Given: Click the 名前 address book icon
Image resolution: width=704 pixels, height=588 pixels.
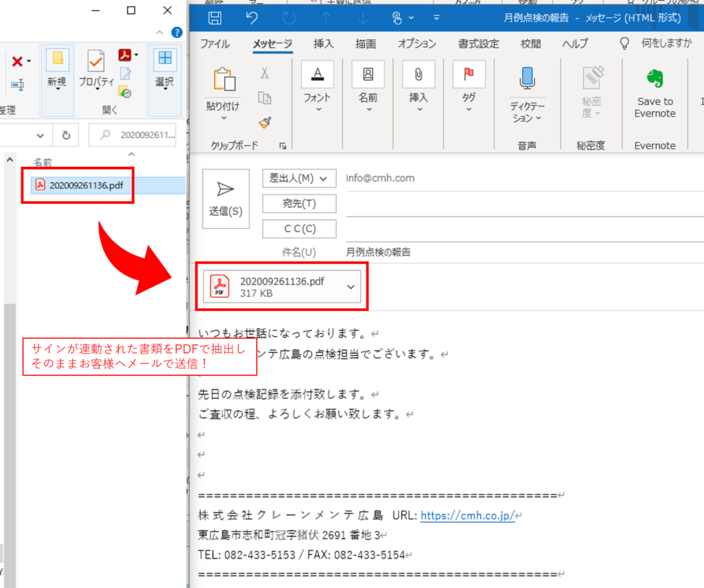Looking at the screenshot, I should 368,74.
